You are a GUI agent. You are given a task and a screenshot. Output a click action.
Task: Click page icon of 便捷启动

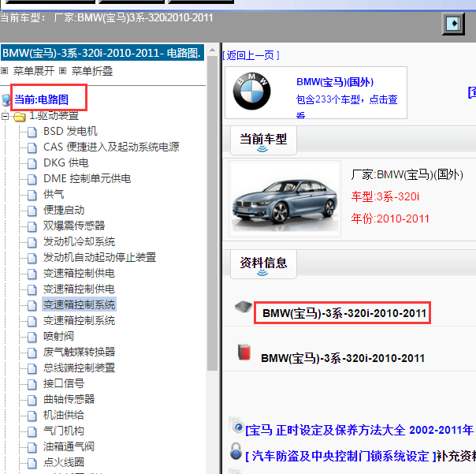coord(32,211)
